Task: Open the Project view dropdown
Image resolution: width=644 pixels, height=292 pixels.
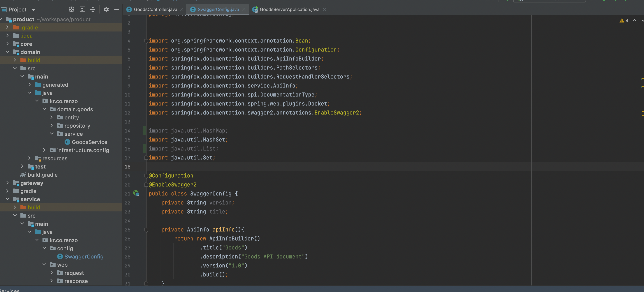Action: [34, 10]
